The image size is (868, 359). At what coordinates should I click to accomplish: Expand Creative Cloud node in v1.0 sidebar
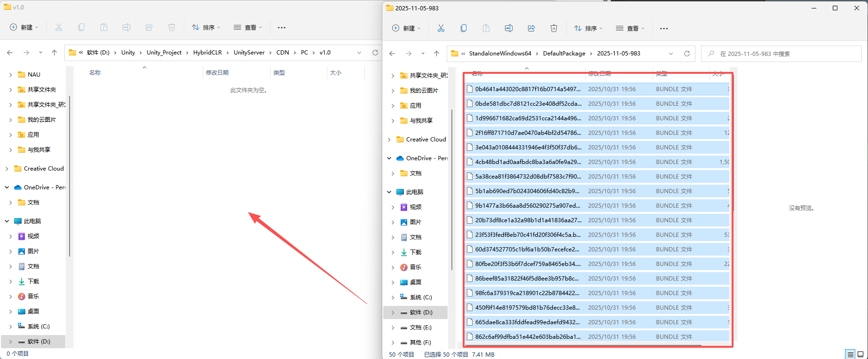click(x=7, y=168)
